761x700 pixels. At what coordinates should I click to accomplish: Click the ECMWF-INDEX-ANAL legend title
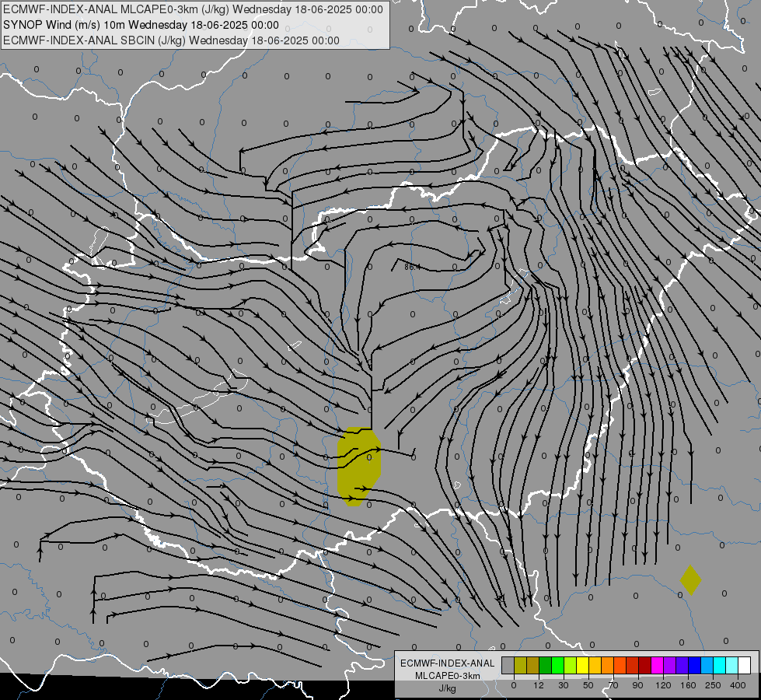448,663
